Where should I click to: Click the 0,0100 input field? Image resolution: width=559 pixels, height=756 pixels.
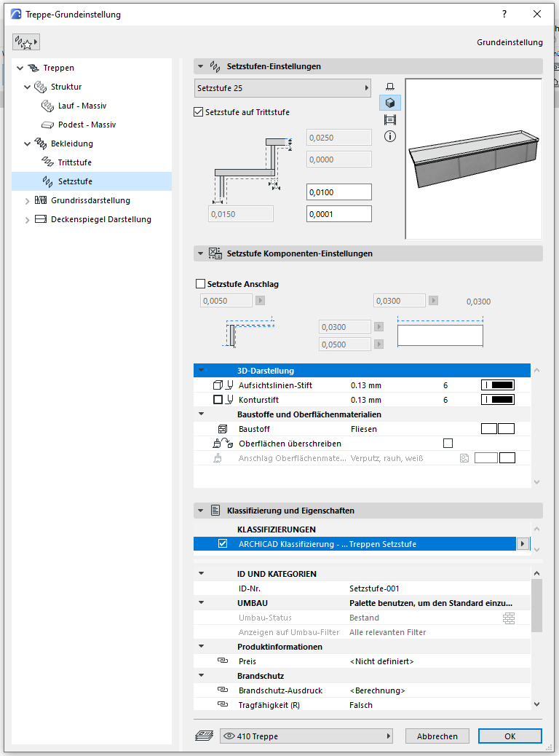point(339,192)
